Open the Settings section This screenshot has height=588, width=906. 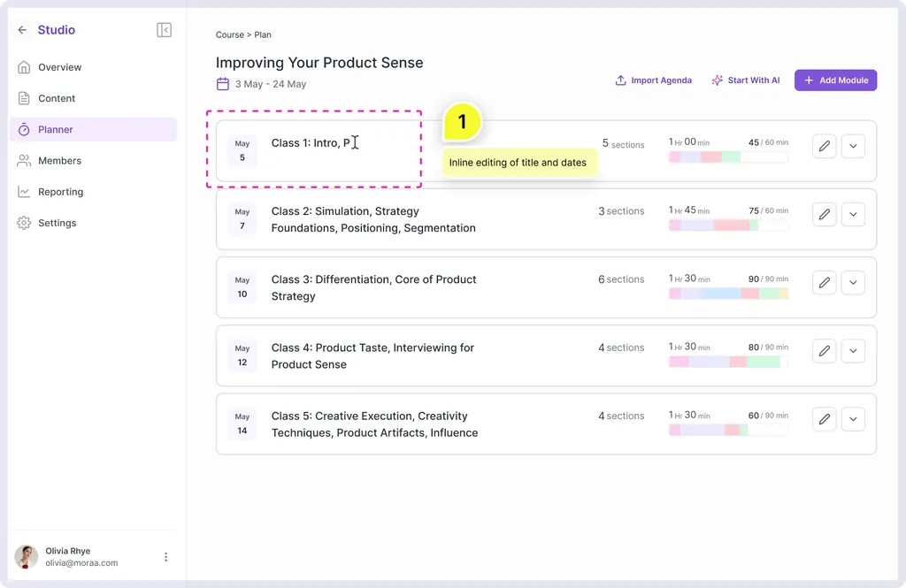[93, 223]
